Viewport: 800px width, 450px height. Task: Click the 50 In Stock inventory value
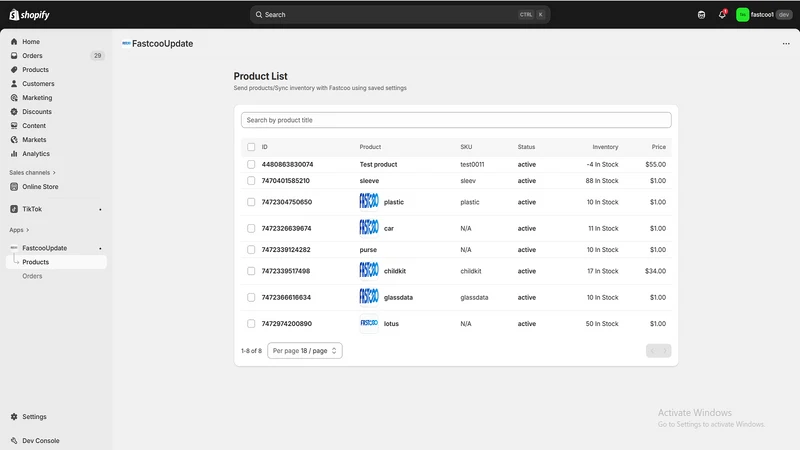click(x=602, y=323)
